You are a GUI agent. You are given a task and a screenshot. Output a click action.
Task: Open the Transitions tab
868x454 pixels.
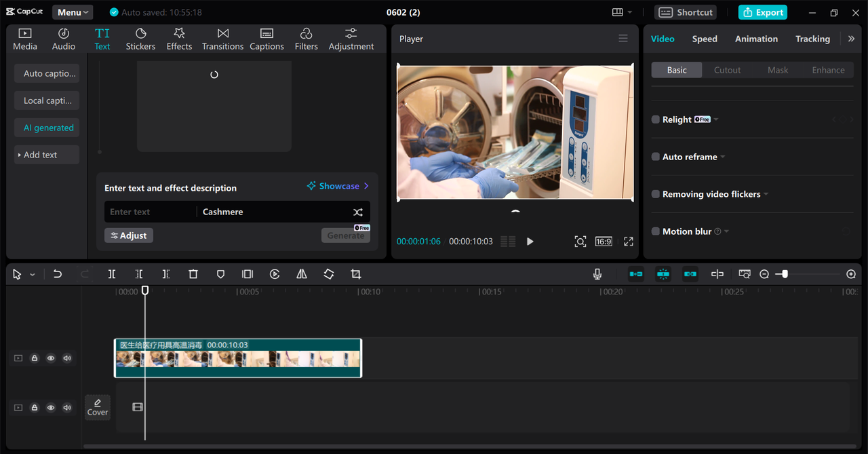(x=222, y=39)
